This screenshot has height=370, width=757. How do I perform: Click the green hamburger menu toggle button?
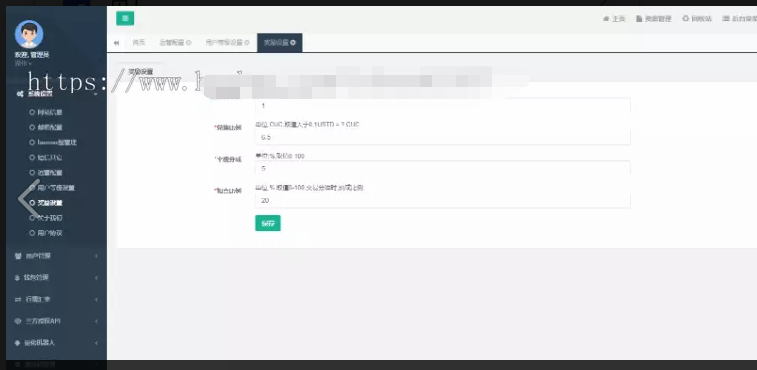pyautogui.click(x=125, y=18)
